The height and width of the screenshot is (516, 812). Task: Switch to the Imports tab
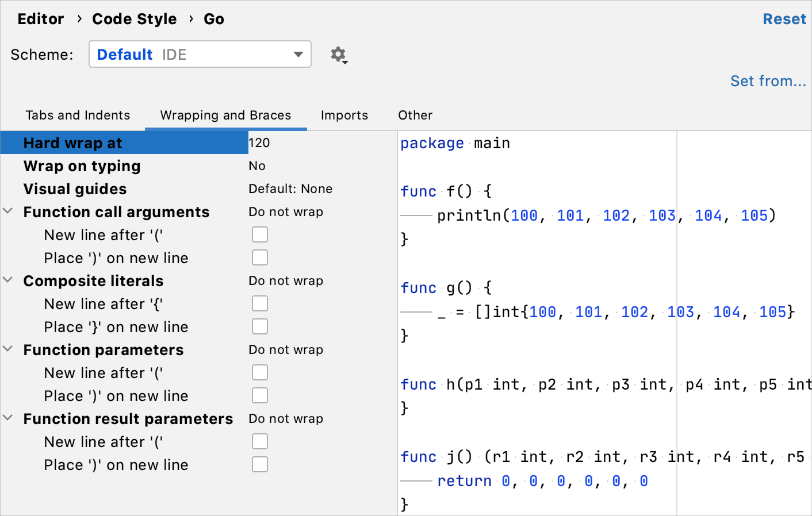(344, 115)
